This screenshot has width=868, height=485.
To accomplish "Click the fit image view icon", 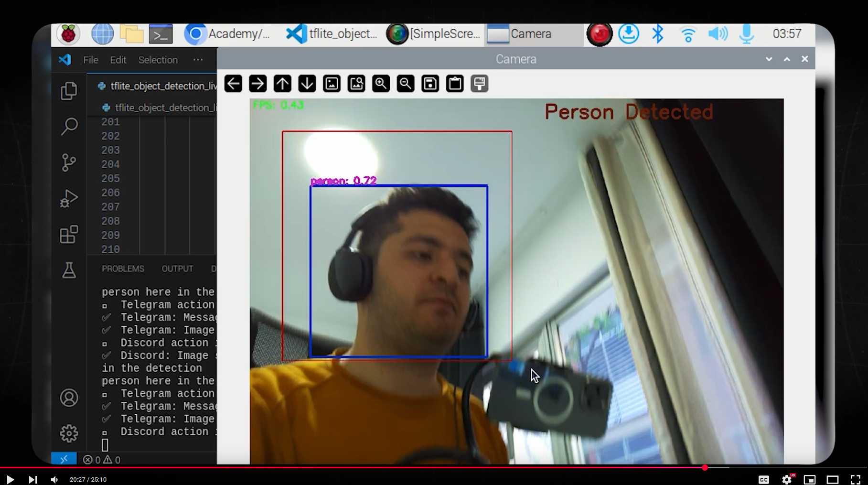I will 332,84.
